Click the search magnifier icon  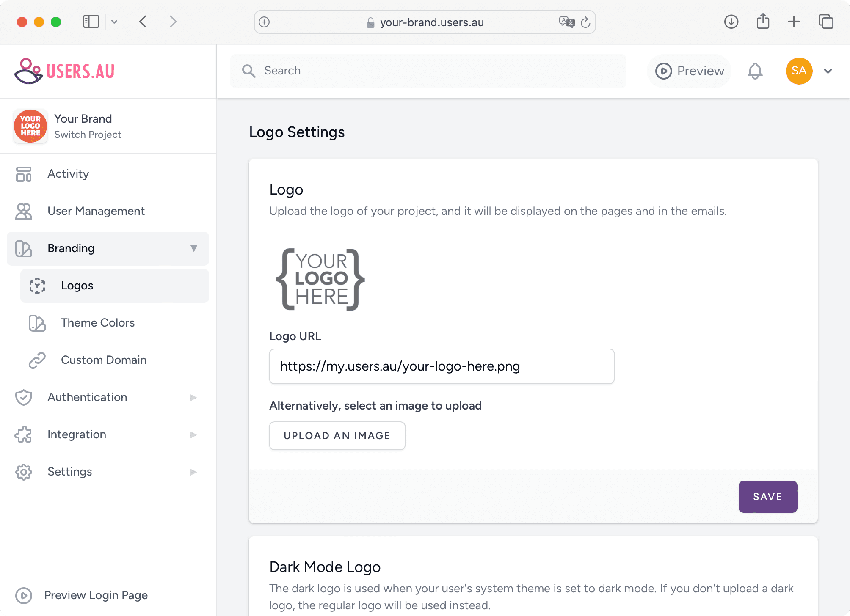249,71
